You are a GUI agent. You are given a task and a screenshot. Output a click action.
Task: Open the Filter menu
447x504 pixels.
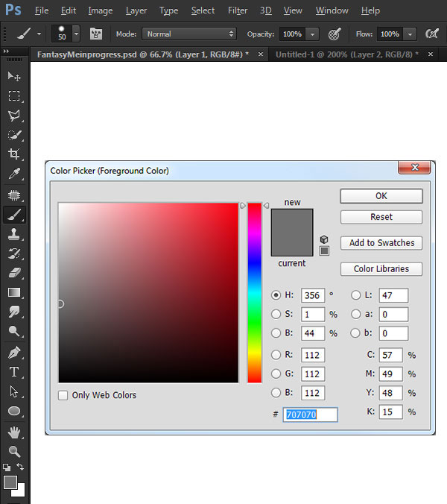[x=238, y=10]
